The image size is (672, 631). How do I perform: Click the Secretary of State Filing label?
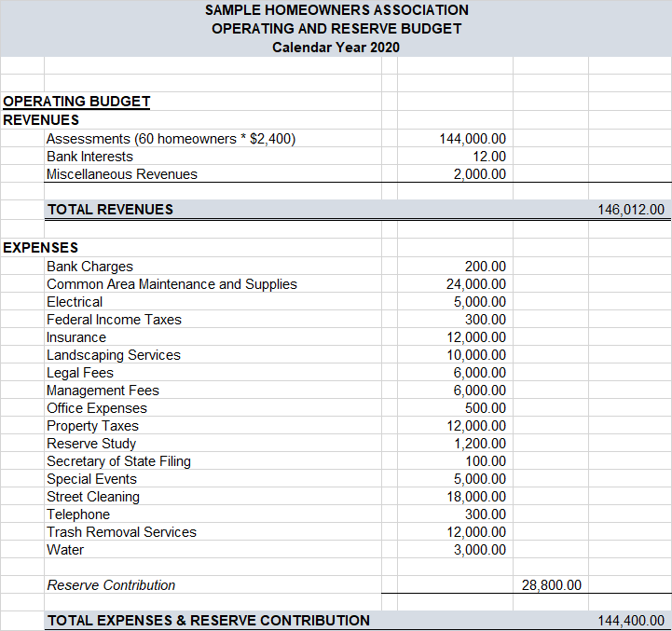pos(118,461)
